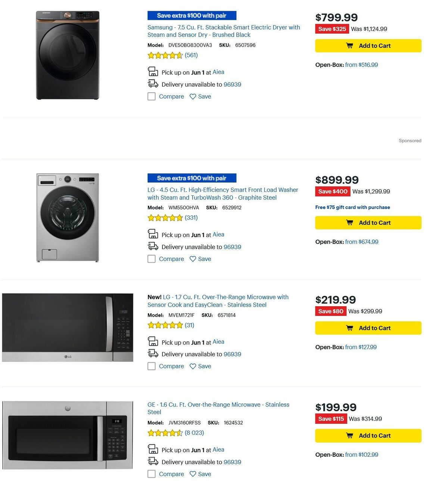Click the heart icon to save the LG microwave
448x490 pixels.
pyautogui.click(x=192, y=366)
